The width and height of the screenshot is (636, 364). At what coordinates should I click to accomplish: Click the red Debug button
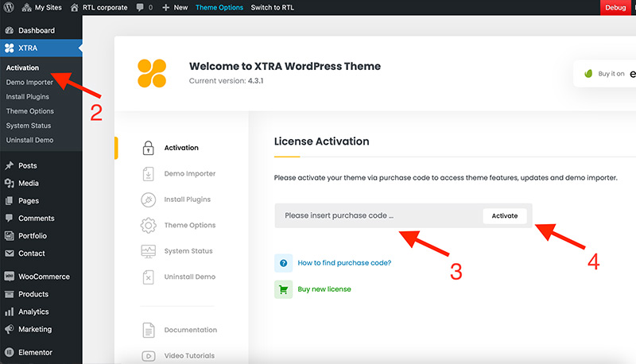pos(617,7)
